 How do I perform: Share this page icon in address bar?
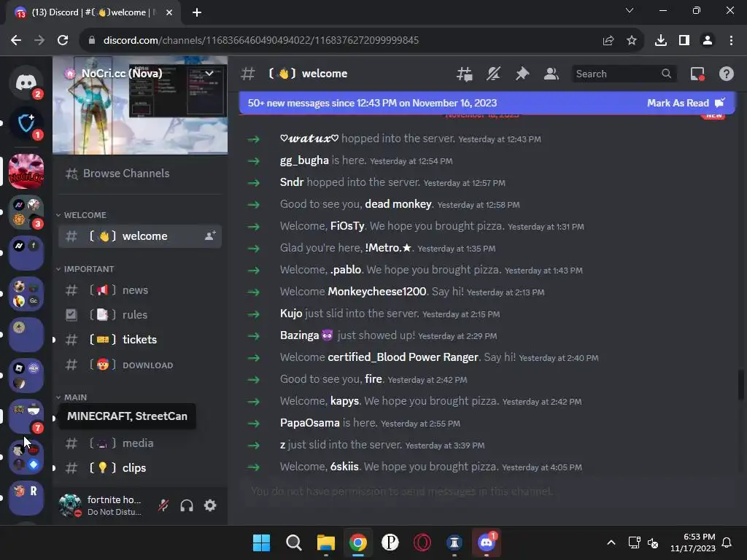coord(608,41)
